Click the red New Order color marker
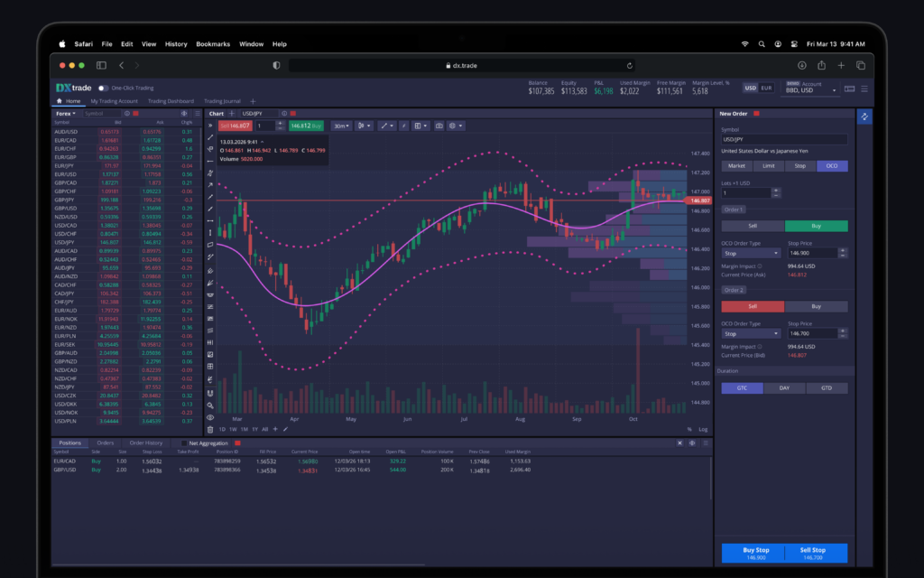This screenshot has height=578, width=924. (756, 114)
